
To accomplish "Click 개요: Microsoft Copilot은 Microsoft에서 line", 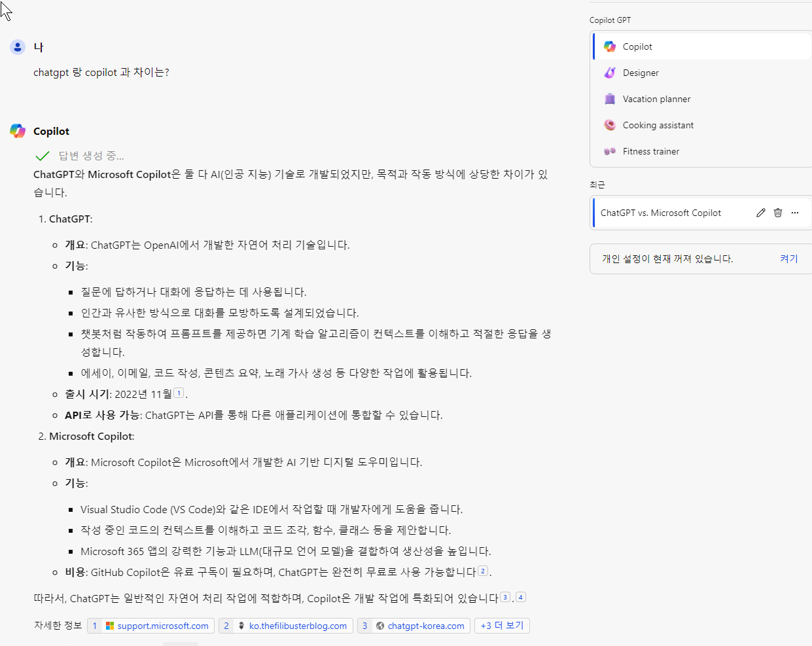I will click(x=243, y=462).
